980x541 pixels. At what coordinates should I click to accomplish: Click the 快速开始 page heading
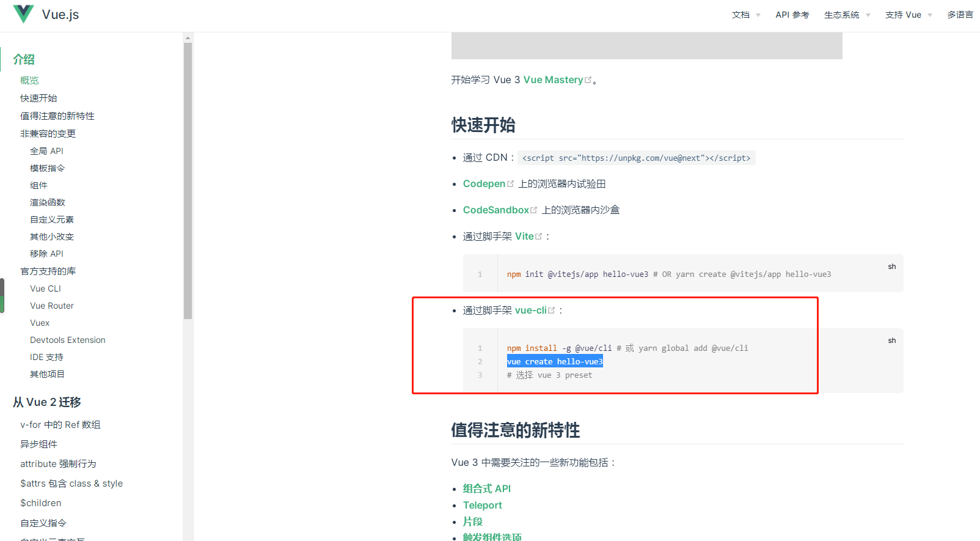click(x=483, y=125)
